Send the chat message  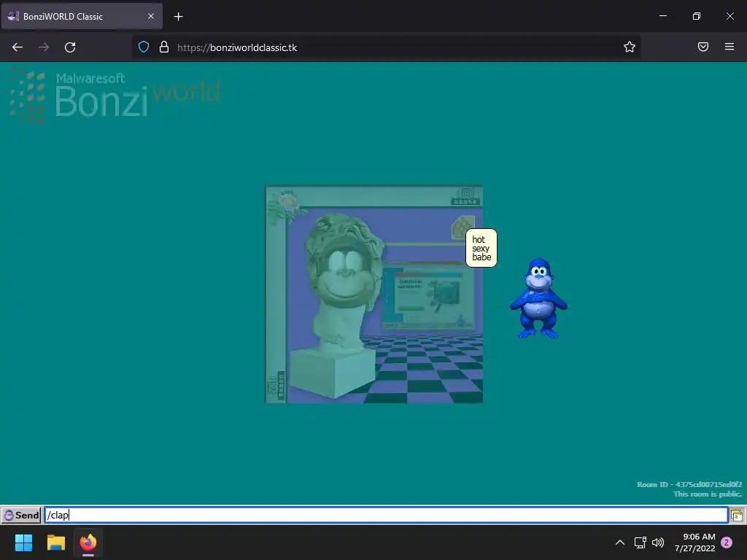[21, 515]
